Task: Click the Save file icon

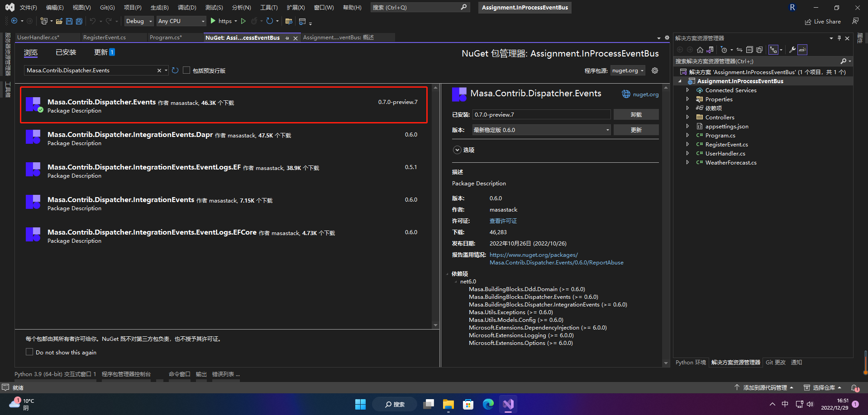Action: coord(69,21)
